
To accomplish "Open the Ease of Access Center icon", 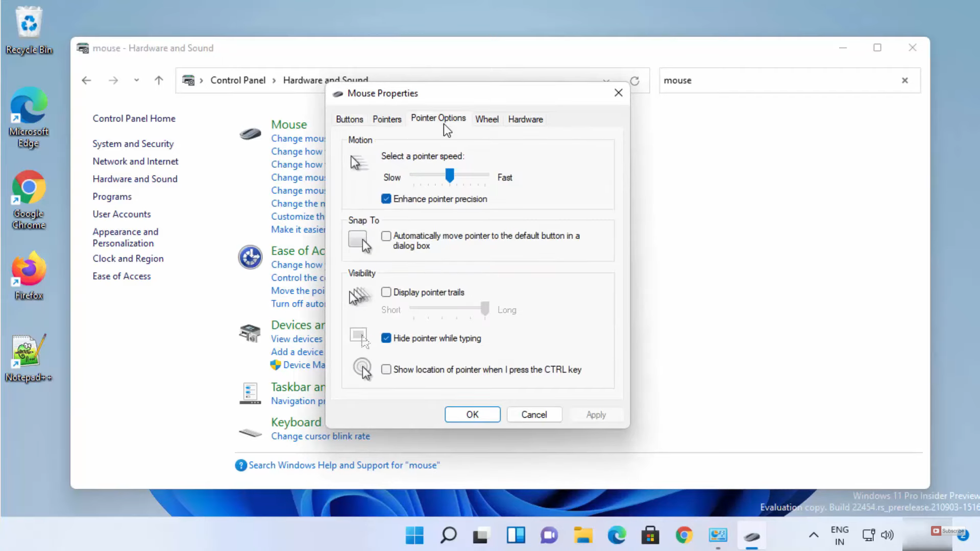I will click(250, 257).
